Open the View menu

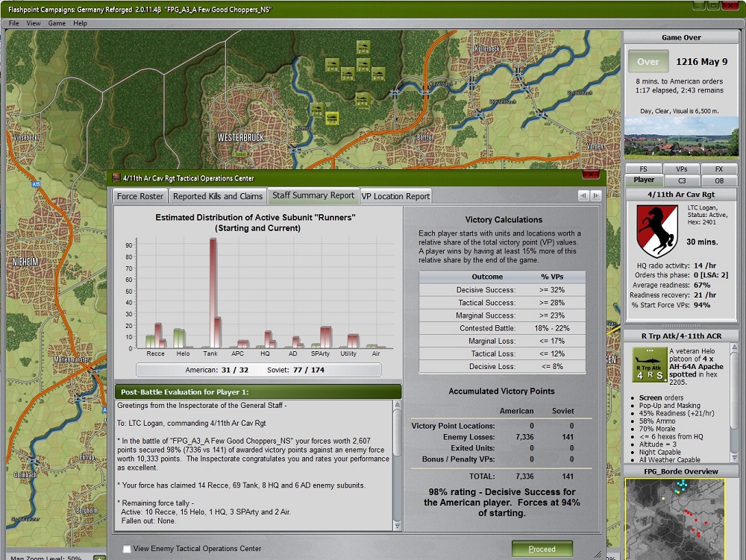click(x=34, y=23)
